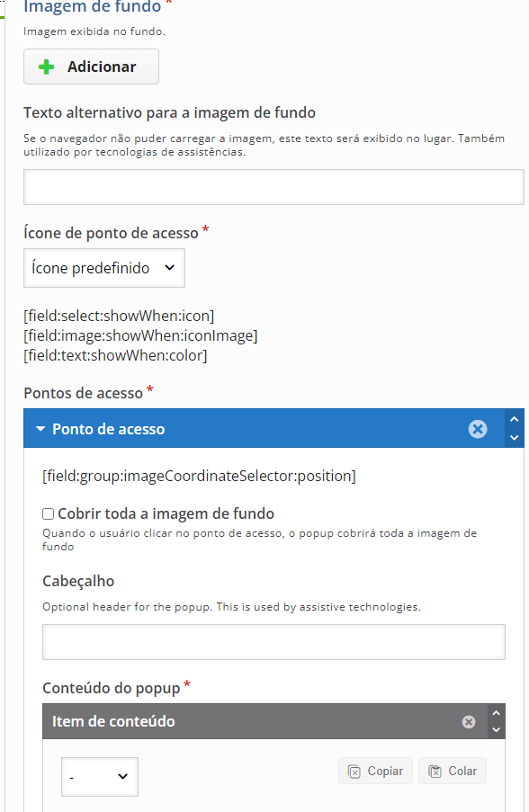
Task: Click the green plus Adicionar icon
Action: pyautogui.click(x=46, y=67)
